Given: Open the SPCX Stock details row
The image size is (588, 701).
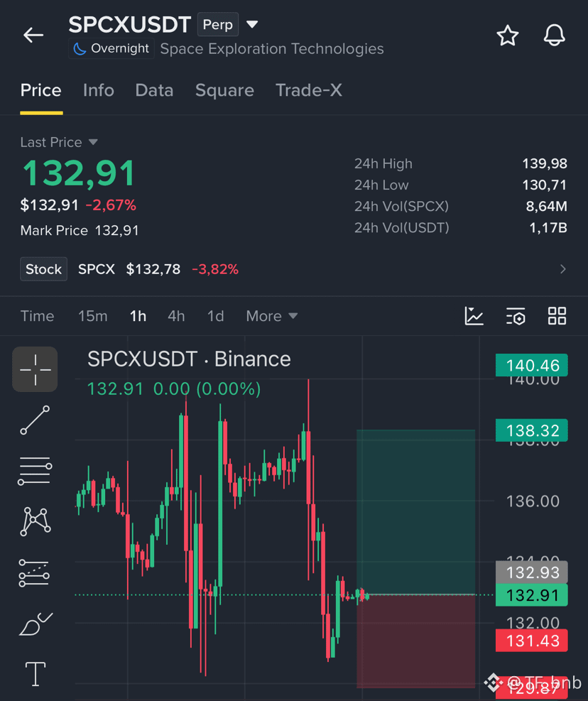Looking at the screenshot, I should [x=294, y=269].
